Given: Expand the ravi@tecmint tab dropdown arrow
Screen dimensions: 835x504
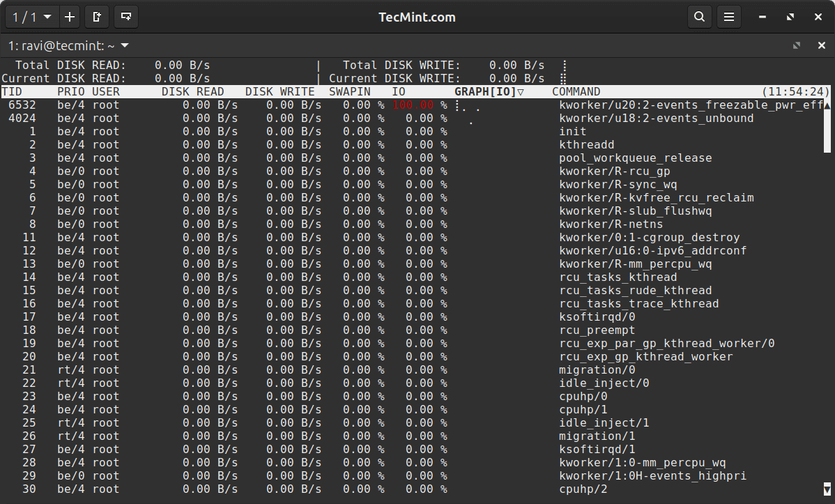Looking at the screenshot, I should [x=123, y=45].
